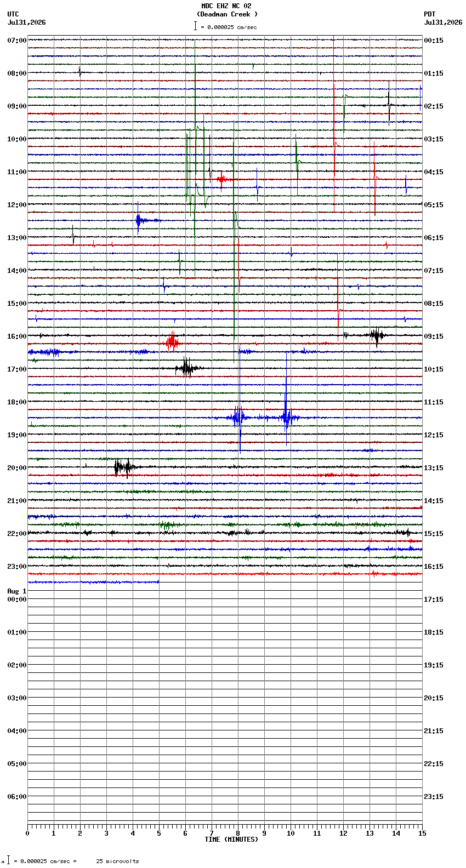Viewport: 466px width, 868px height.
Task: Click the bottom scale legend '25 microvolts'
Action: [117, 861]
